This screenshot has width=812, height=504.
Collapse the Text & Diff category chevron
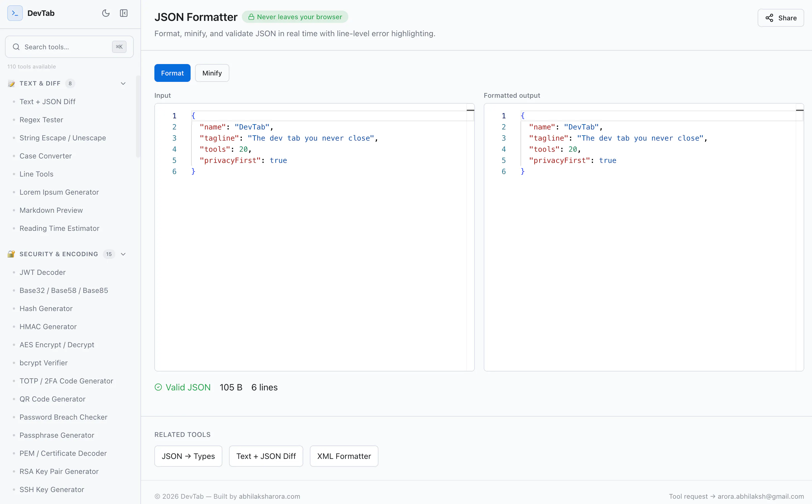click(x=123, y=83)
